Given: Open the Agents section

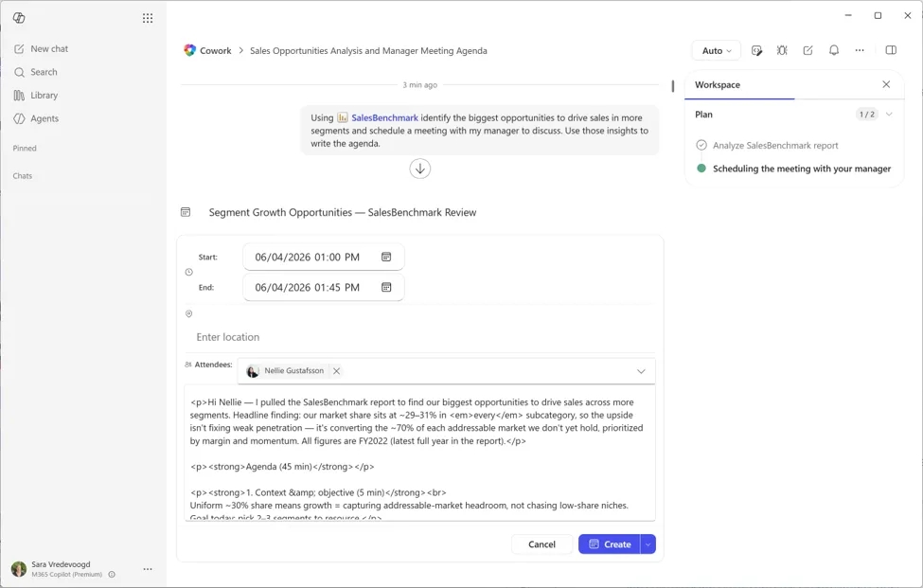Looking at the screenshot, I should point(37,118).
